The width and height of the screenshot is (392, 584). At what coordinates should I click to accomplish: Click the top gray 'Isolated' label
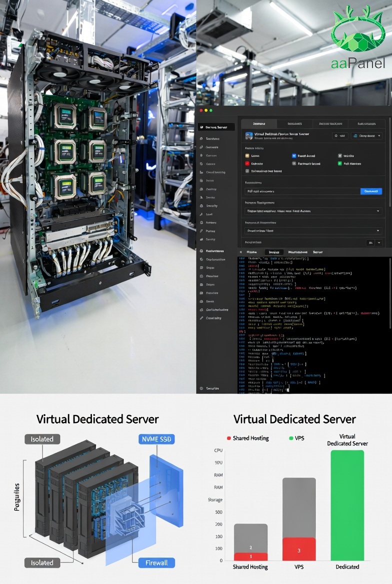coord(42,439)
